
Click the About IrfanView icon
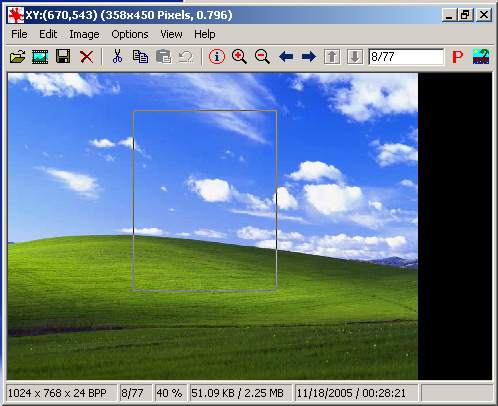tap(481, 57)
